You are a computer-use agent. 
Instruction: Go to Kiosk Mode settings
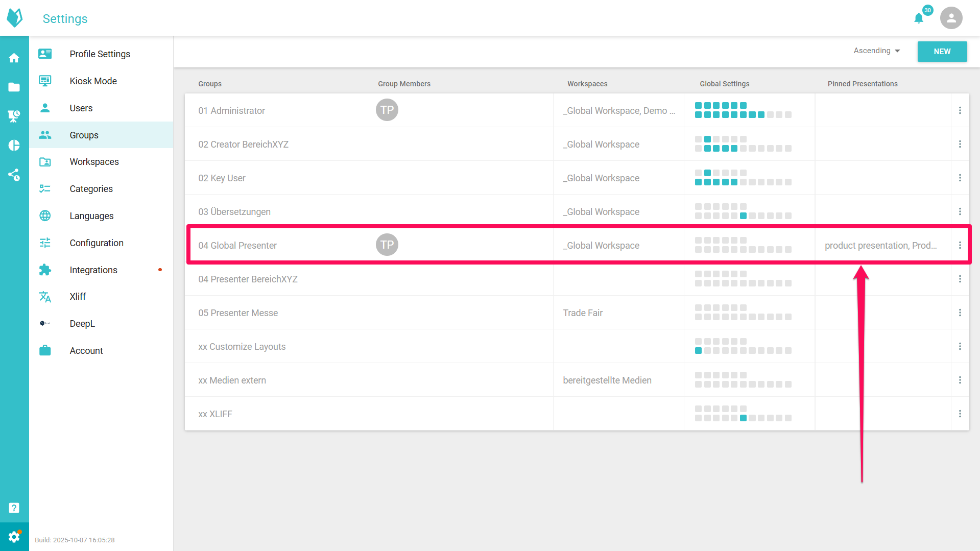pos(93,81)
